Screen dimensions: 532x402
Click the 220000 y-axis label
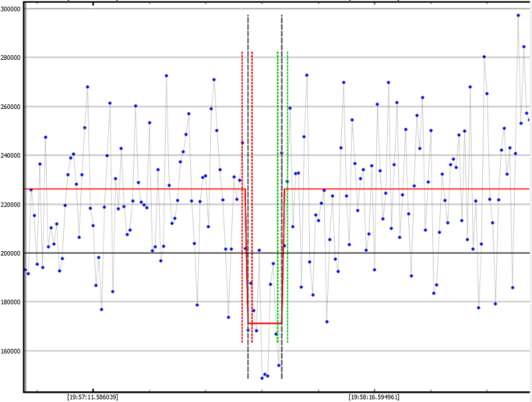coord(11,205)
